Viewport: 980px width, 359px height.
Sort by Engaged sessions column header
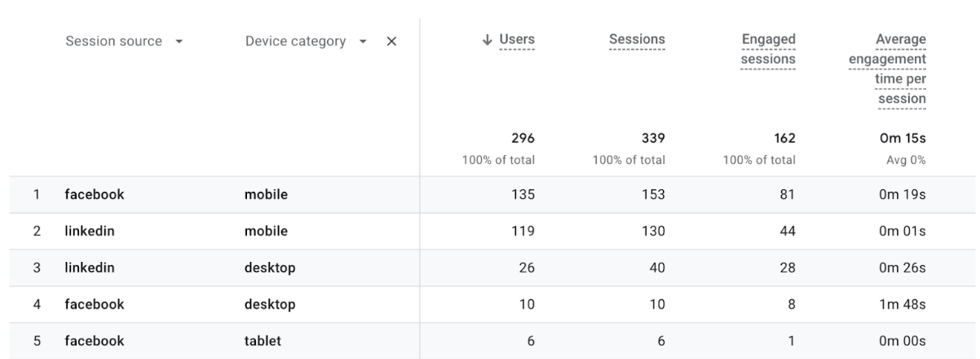[x=768, y=49]
